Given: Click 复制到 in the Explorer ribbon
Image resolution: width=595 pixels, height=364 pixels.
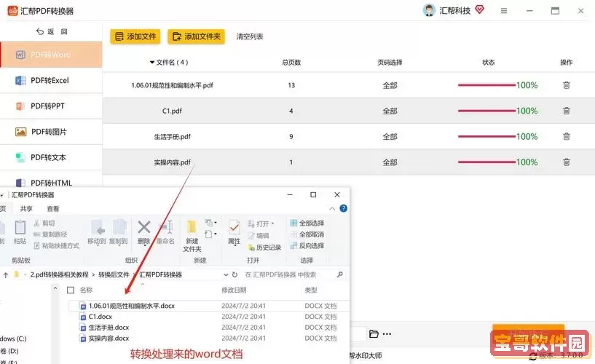Looking at the screenshot, I should [x=119, y=232].
